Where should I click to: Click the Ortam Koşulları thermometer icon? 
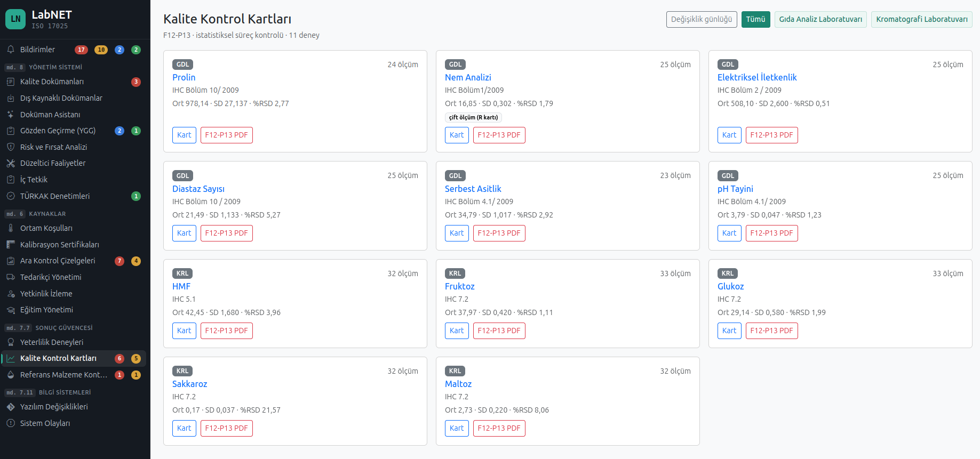(11, 228)
